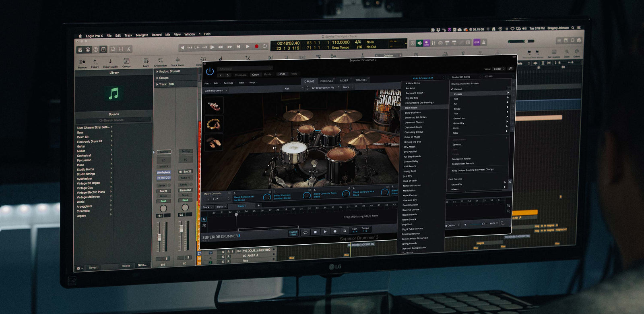644x314 pixels.
Task: Click the Export toolbar icon
Action: click(95, 63)
